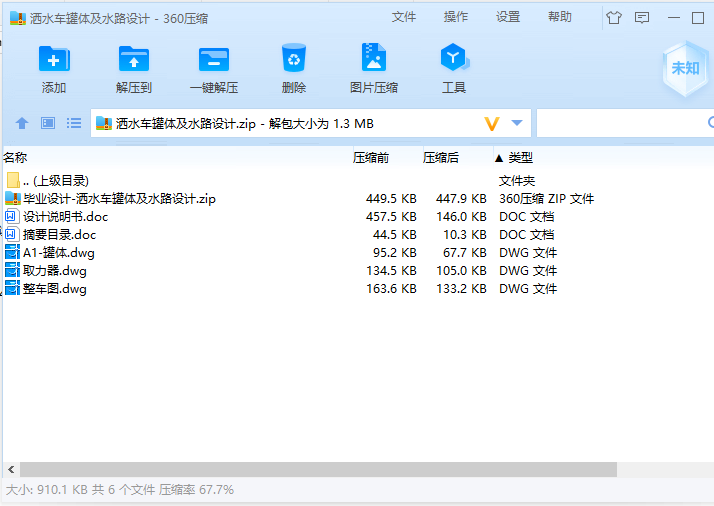Click the 未知 security shield badge

pyautogui.click(x=685, y=68)
